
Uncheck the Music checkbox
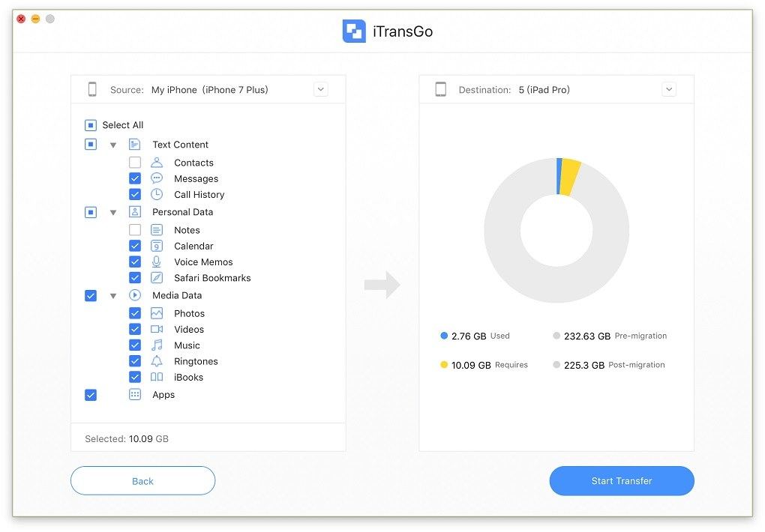(x=135, y=345)
